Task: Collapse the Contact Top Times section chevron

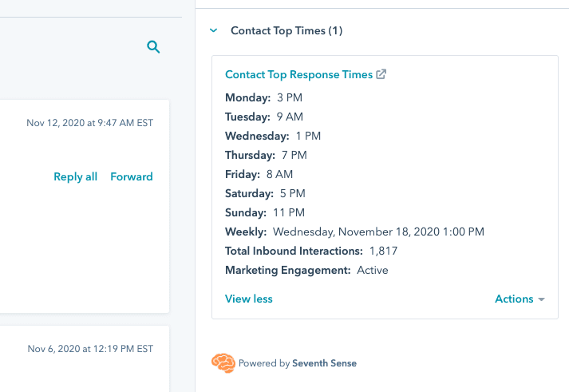Action: click(213, 30)
